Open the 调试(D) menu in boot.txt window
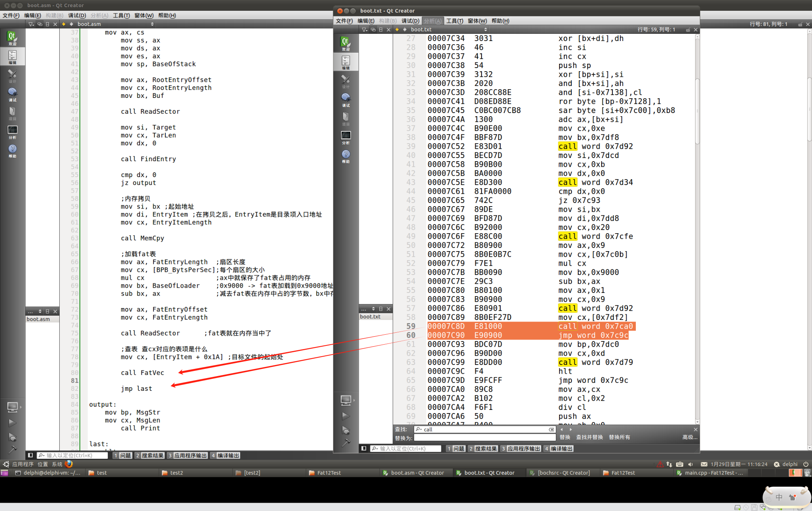Image resolution: width=812 pixels, height=511 pixels. point(410,21)
